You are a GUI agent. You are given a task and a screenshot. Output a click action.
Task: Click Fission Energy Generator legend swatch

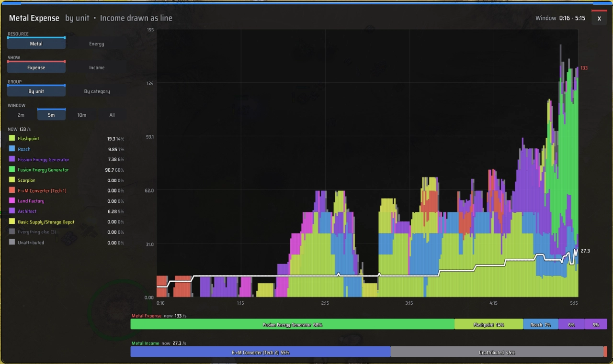click(x=12, y=159)
